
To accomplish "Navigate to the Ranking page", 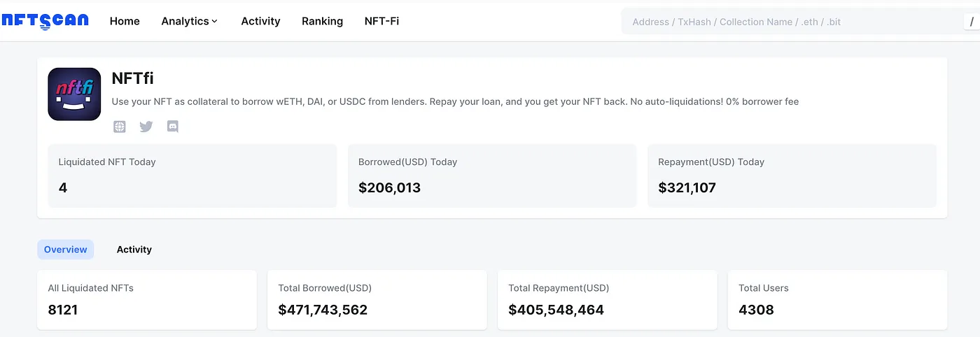I will [x=322, y=21].
